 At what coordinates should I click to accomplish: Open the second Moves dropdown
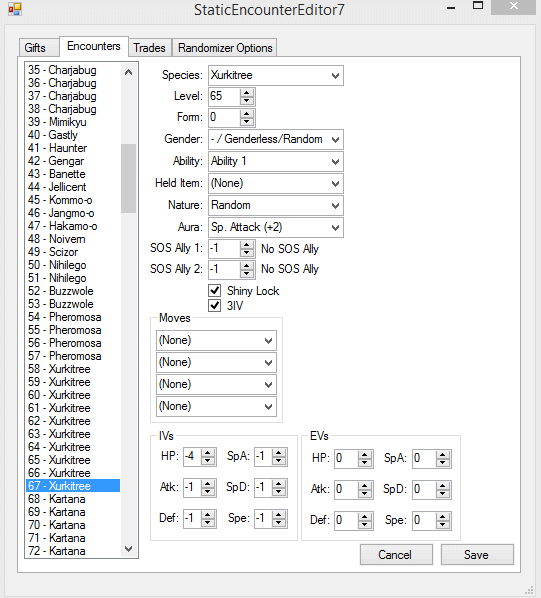pos(216,362)
